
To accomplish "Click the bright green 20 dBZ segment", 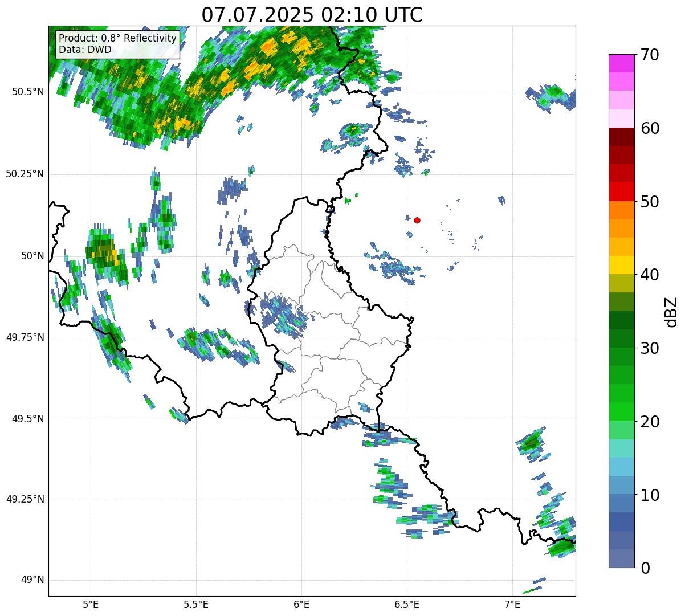I will click(x=621, y=412).
